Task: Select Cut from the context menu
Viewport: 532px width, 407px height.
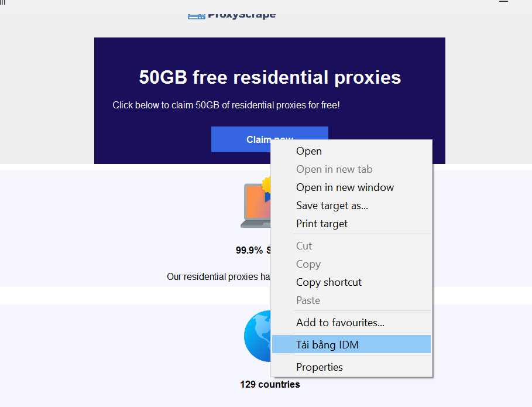Action: [304, 246]
